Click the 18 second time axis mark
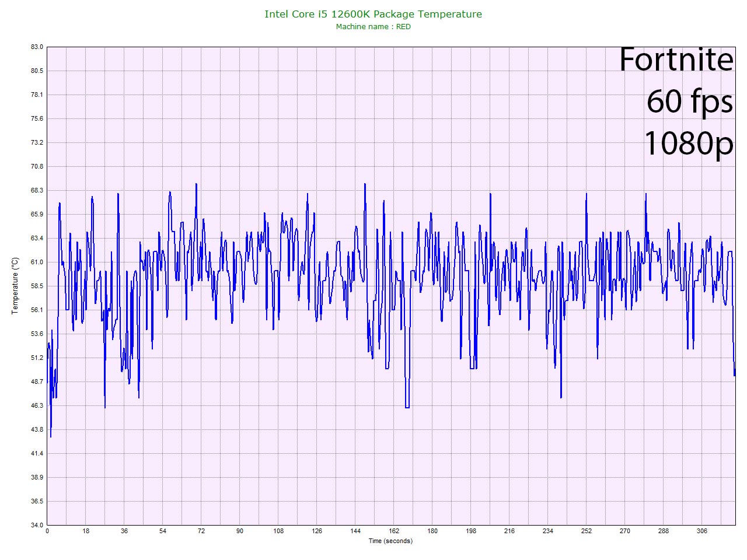The height and width of the screenshot is (560, 747). tap(86, 531)
